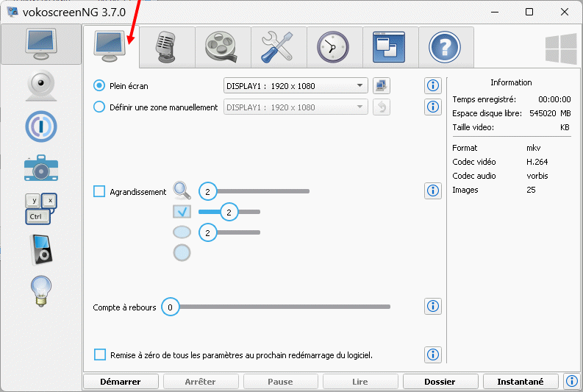This screenshot has height=392, width=583.
Task: Click the Instantané button
Action: point(521,382)
